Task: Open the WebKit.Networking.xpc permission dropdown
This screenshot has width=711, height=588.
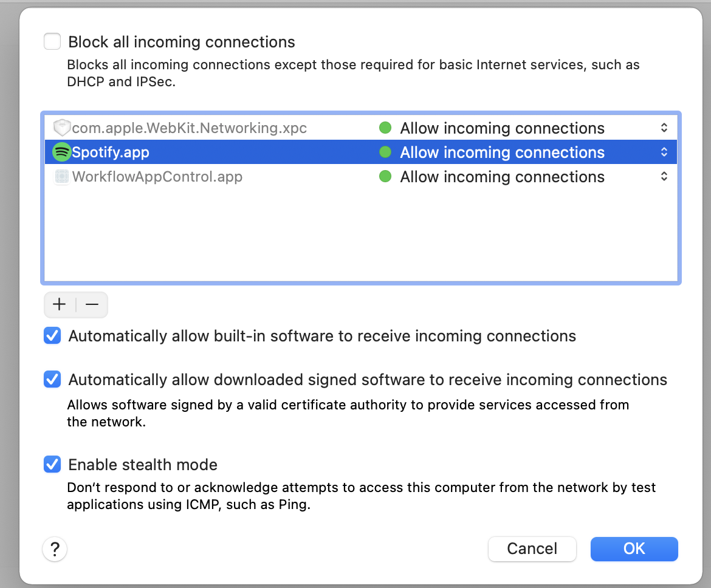Action: pos(664,128)
